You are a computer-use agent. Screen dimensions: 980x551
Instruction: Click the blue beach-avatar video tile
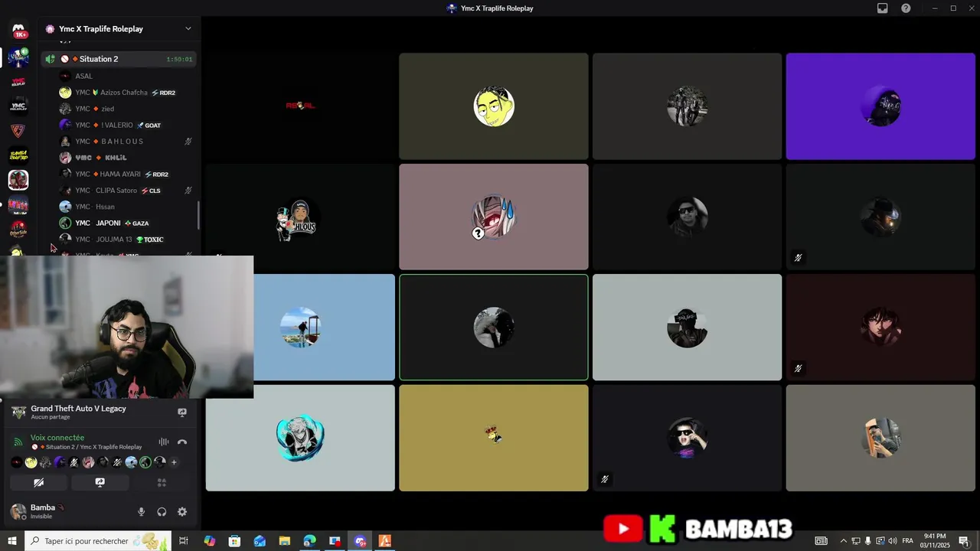325,328
